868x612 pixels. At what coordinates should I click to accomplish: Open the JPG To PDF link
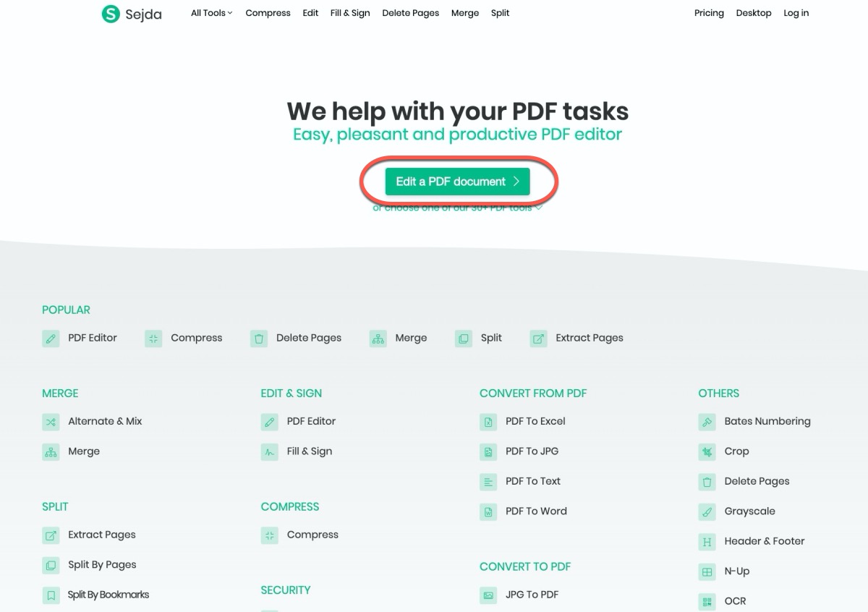532,595
